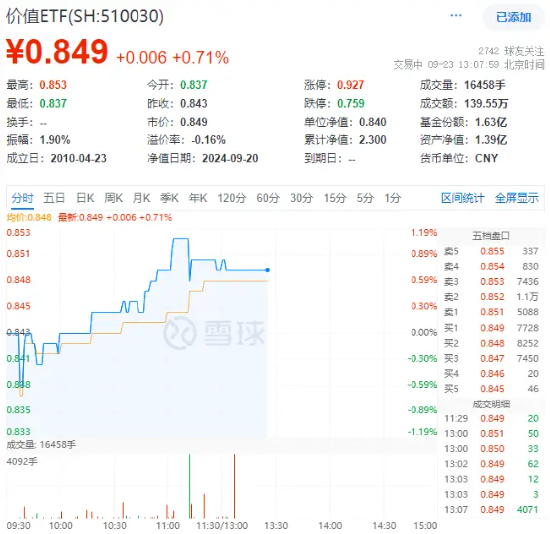Click the 振幅 value 1.90%
Screen dimensions: 550x534
point(55,140)
